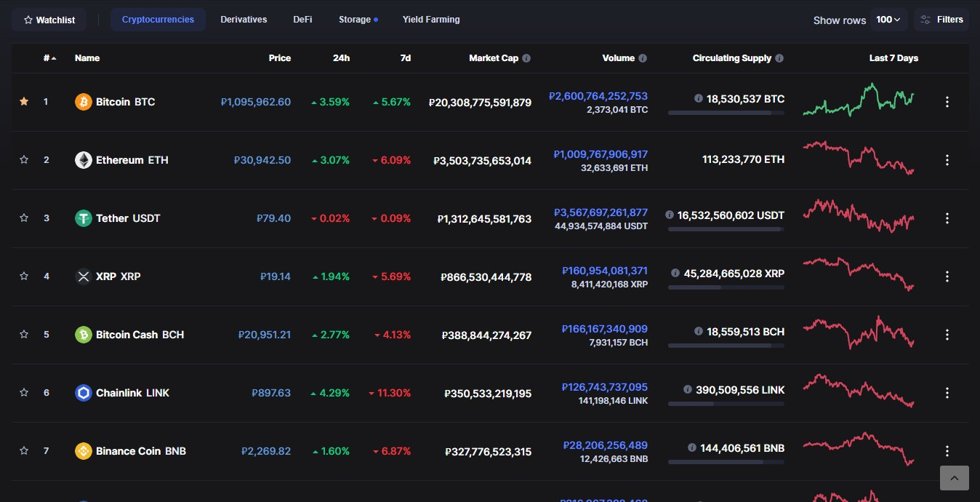Image resolution: width=980 pixels, height=502 pixels.
Task: Click the Chainlink coin logo
Action: (x=84, y=393)
